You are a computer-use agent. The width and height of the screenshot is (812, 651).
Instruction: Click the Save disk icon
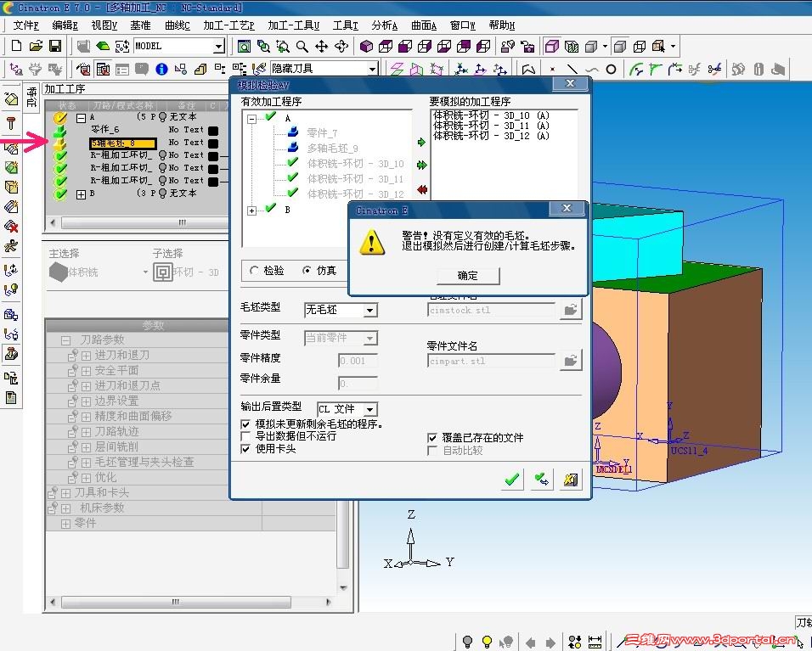coord(55,46)
